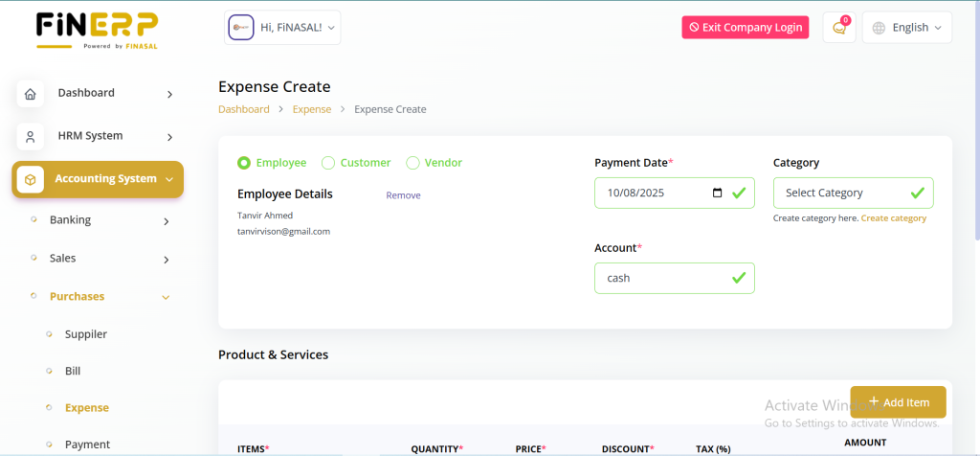
Task: Click the company avatar next to Hi, FiNASAL
Action: click(x=240, y=28)
